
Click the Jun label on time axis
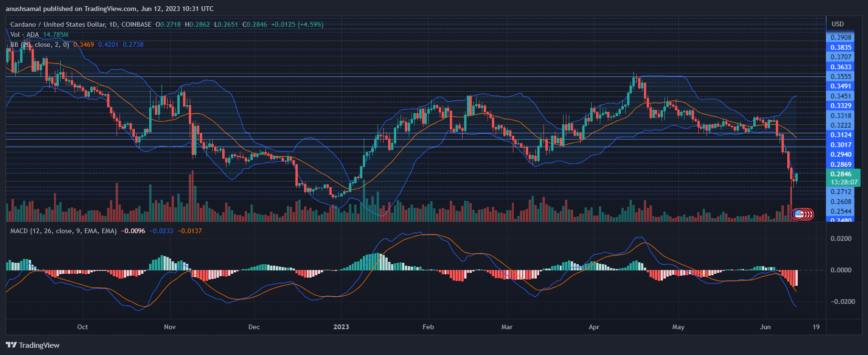(765, 327)
